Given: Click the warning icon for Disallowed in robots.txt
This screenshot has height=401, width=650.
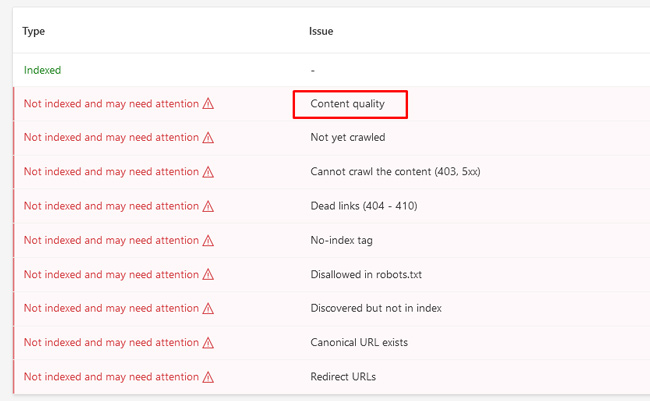Looking at the screenshot, I should pos(208,274).
